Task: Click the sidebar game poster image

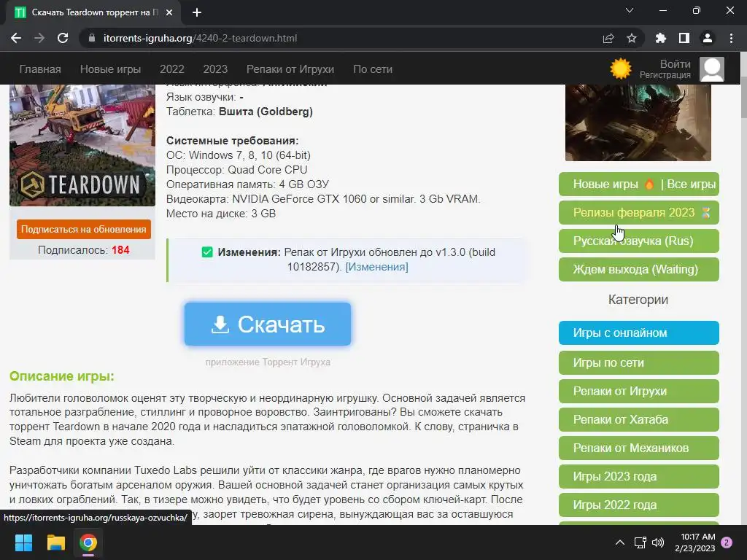Action: coord(638,122)
